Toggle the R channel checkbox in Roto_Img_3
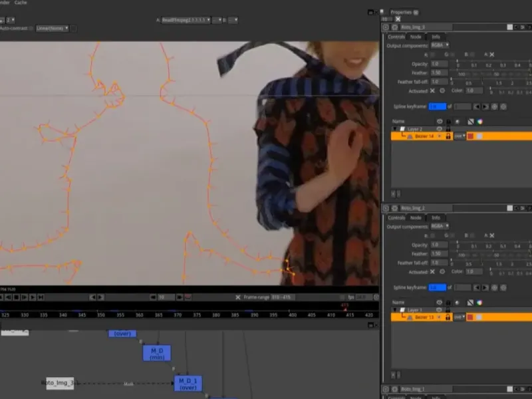 [x=433, y=55]
